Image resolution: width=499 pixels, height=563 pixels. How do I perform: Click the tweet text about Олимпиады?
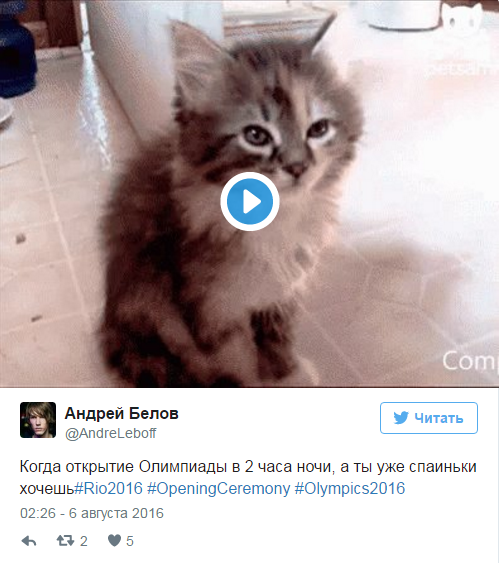(x=248, y=478)
